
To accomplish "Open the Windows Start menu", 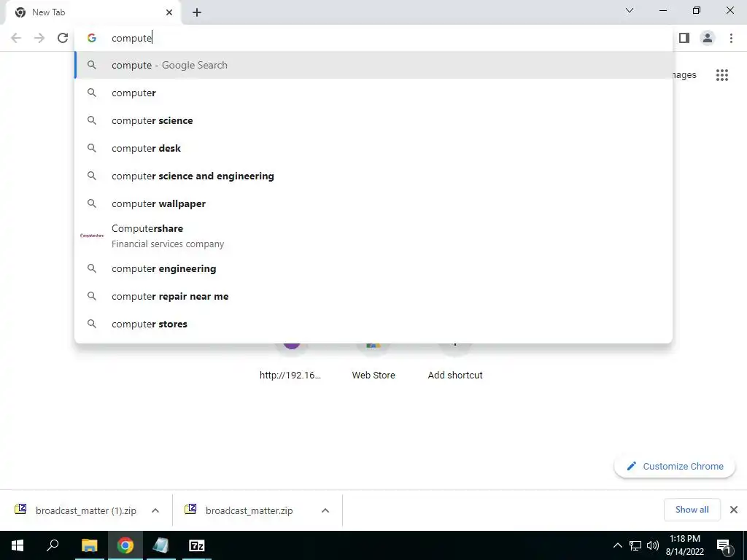I will [x=18, y=545].
